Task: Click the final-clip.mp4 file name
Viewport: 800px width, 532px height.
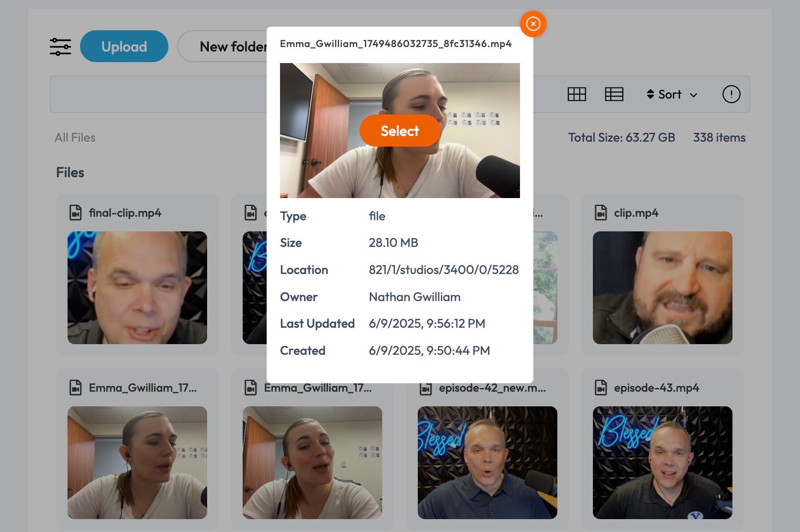Action: pyautogui.click(x=125, y=213)
